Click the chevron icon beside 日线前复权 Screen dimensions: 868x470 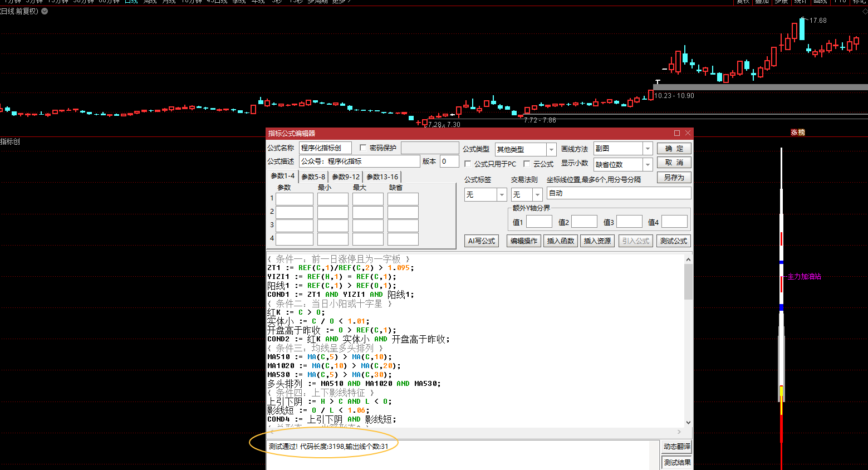(45, 11)
